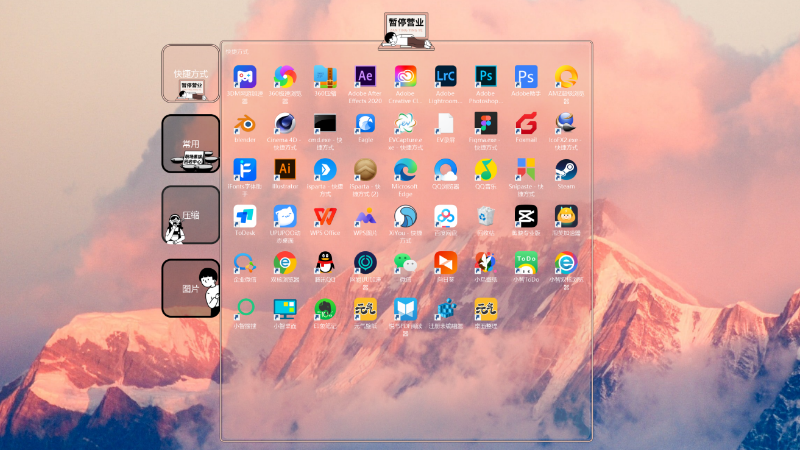Open Microsoft Edge browser icon
Image resolution: width=800 pixels, height=450 pixels.
[405, 169]
